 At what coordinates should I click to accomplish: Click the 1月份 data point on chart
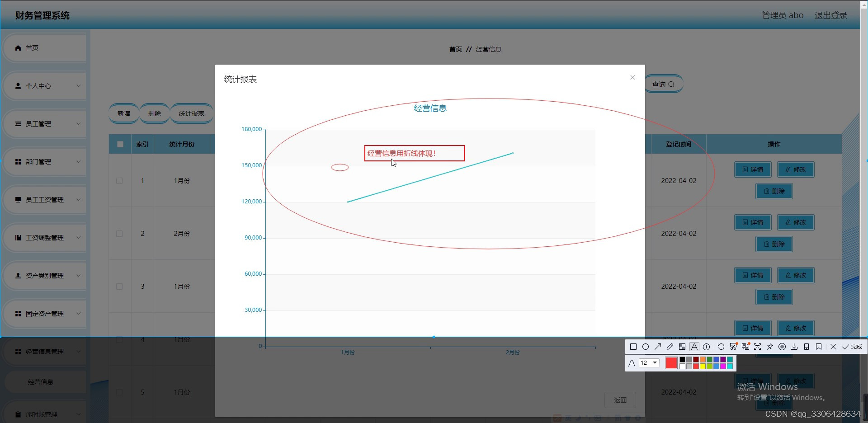(348, 202)
